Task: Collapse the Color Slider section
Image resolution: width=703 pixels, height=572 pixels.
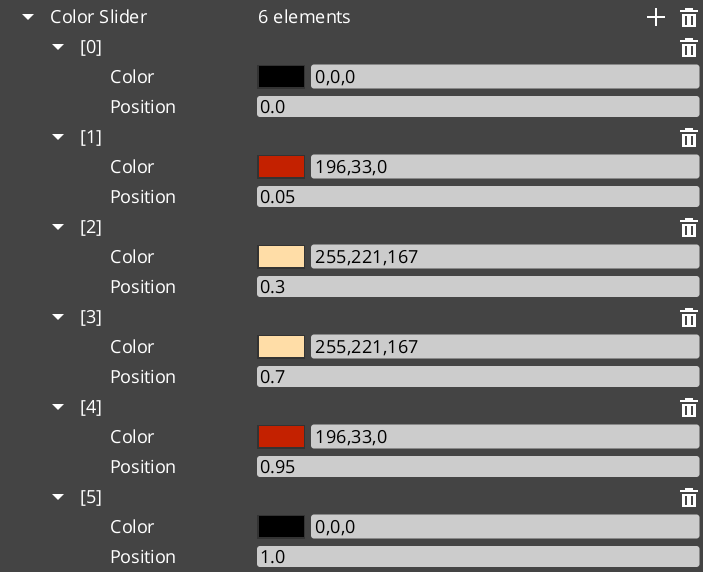Action: pos(28,17)
